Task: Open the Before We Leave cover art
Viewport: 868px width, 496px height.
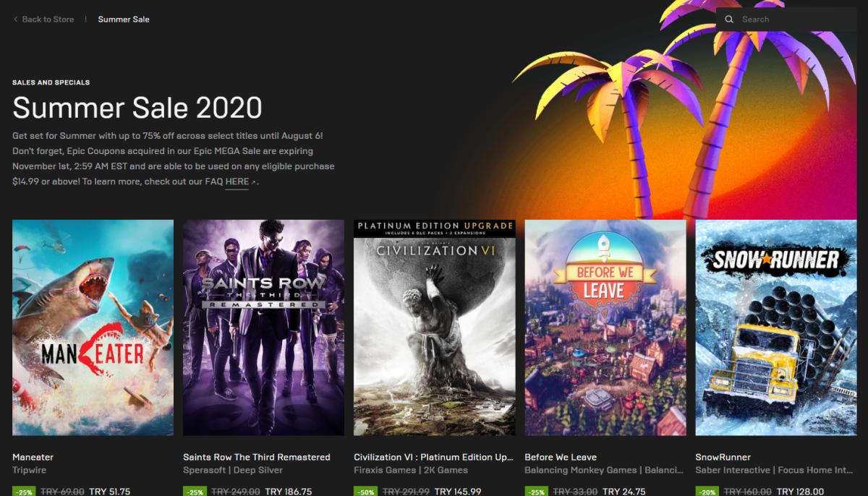Action: pyautogui.click(x=605, y=328)
